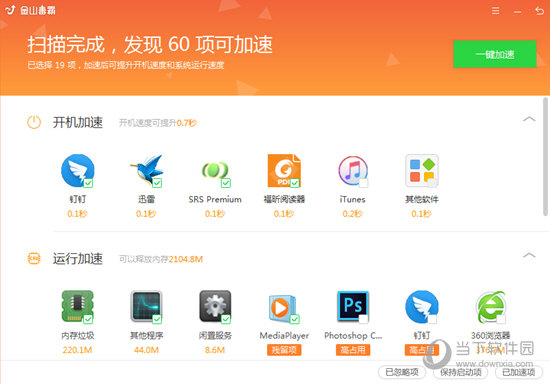Click the 开机速度可提升0.7秒 text

click(158, 123)
